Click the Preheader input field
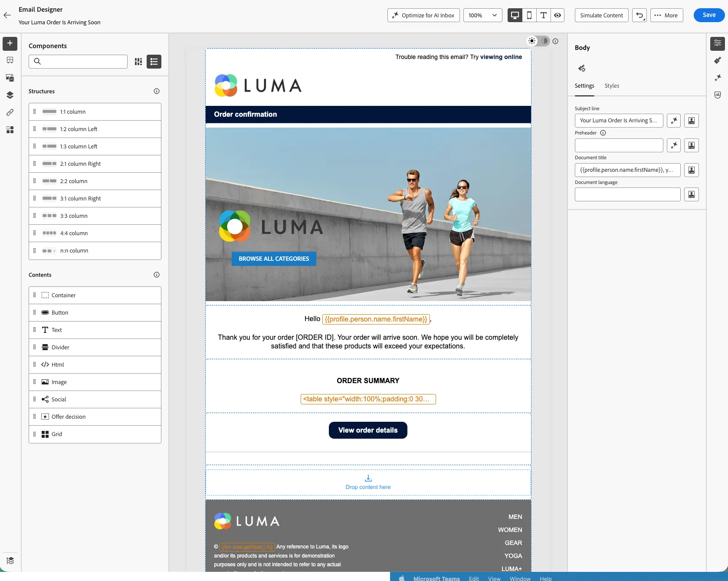This screenshot has width=728, height=581. pyautogui.click(x=619, y=145)
